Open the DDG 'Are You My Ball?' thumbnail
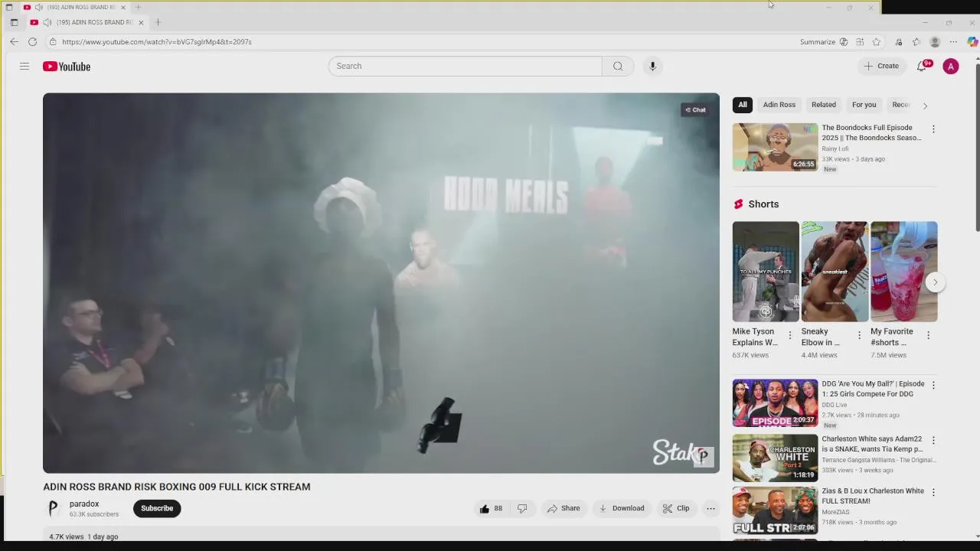980x551 pixels. [775, 403]
